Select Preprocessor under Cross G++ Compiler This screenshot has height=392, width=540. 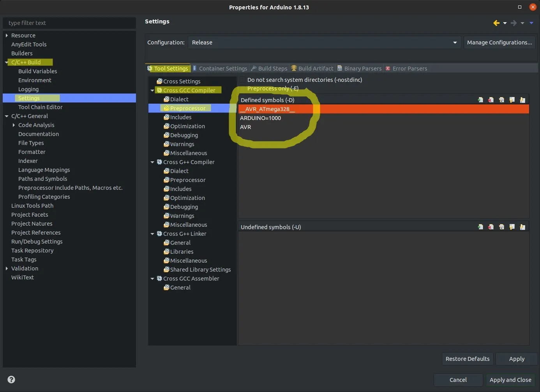pyautogui.click(x=185, y=180)
